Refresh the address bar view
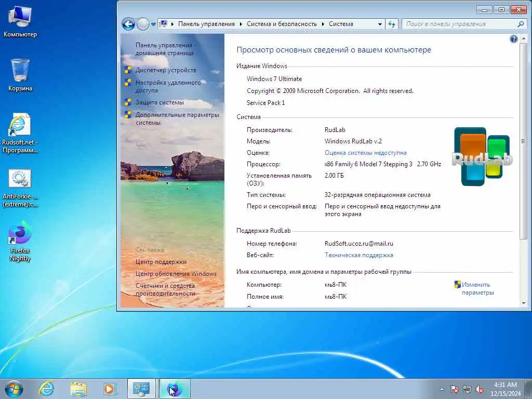Image resolution: width=532 pixels, height=399 pixels. coord(392,24)
